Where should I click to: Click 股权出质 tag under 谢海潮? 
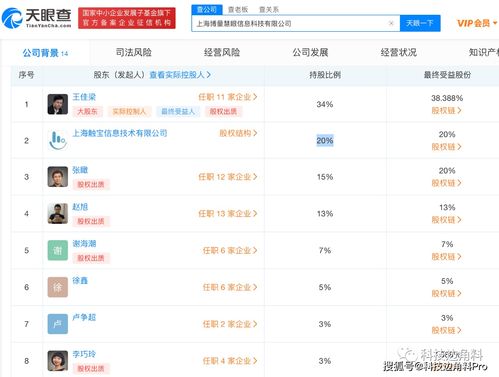[91, 258]
